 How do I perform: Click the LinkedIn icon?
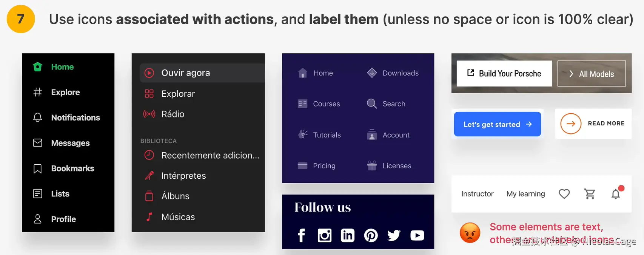[x=347, y=235]
